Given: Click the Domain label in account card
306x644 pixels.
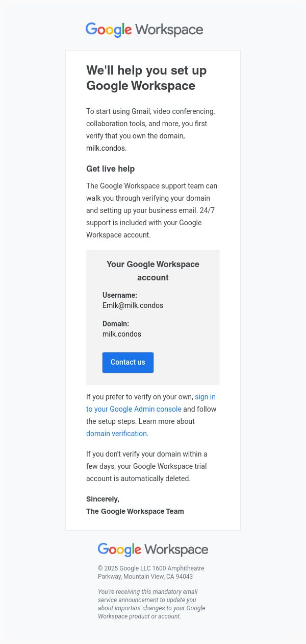Looking at the screenshot, I should [x=116, y=324].
